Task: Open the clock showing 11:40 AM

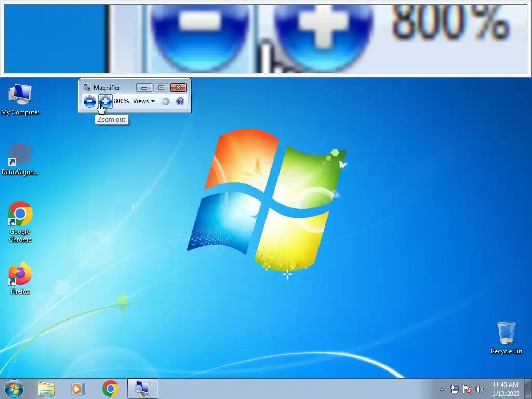Action: 506,389
